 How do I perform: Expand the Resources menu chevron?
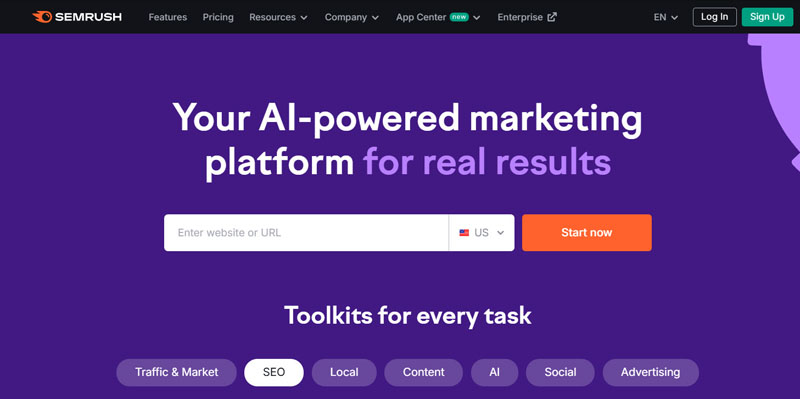coord(304,17)
